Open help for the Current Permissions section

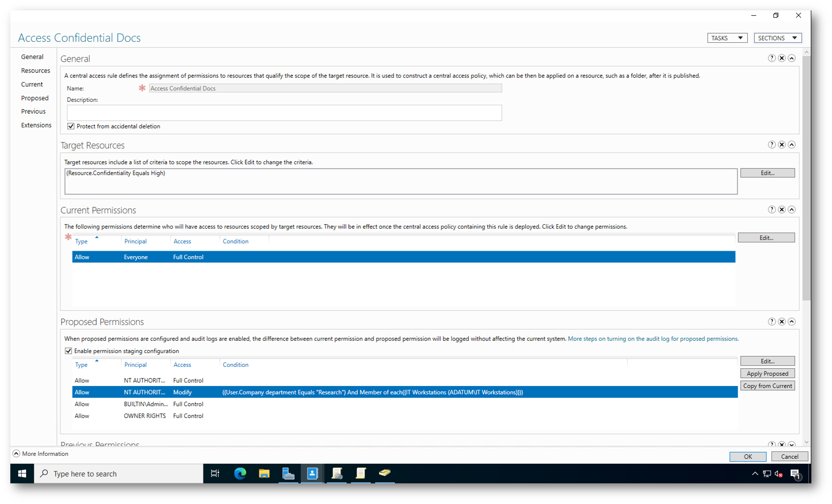[x=771, y=209]
